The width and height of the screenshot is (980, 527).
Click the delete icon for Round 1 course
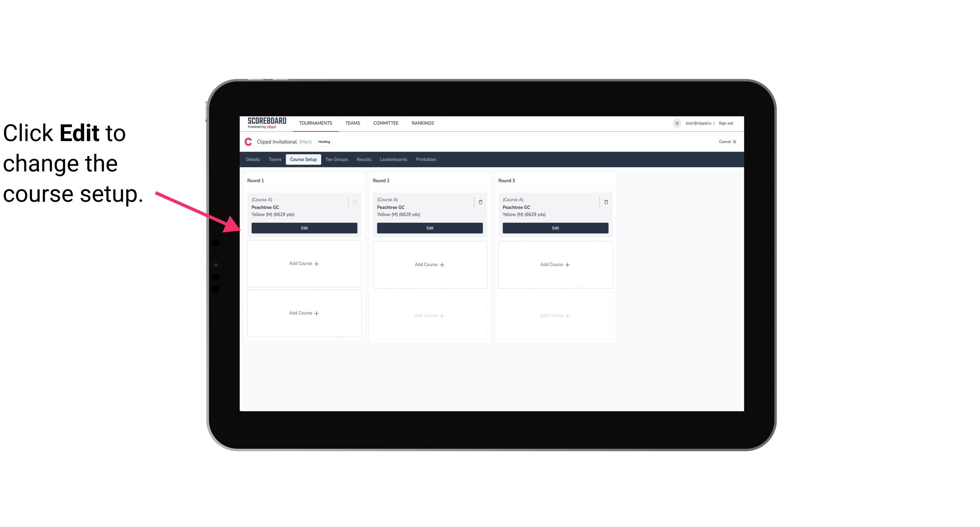[356, 201]
